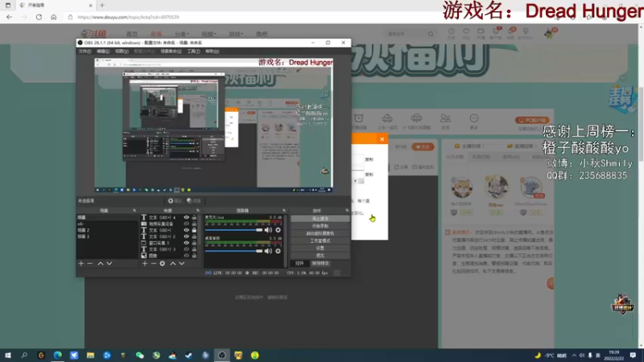
Task: Show hidden system tray icons chevron
Action: [574, 356]
